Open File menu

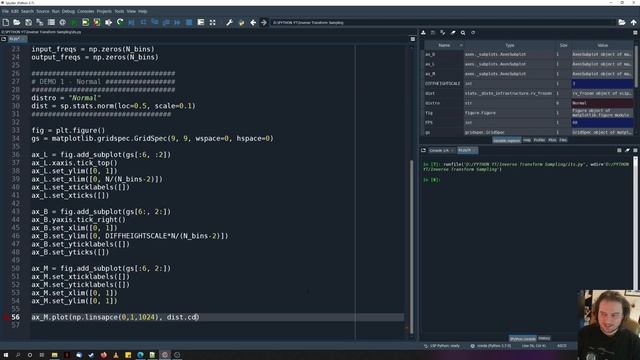(x=5, y=11)
